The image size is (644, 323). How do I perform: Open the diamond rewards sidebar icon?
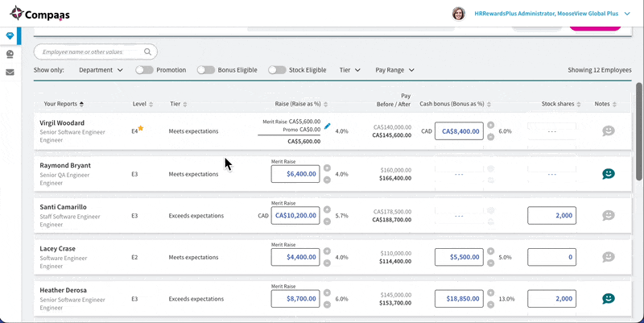click(10, 35)
